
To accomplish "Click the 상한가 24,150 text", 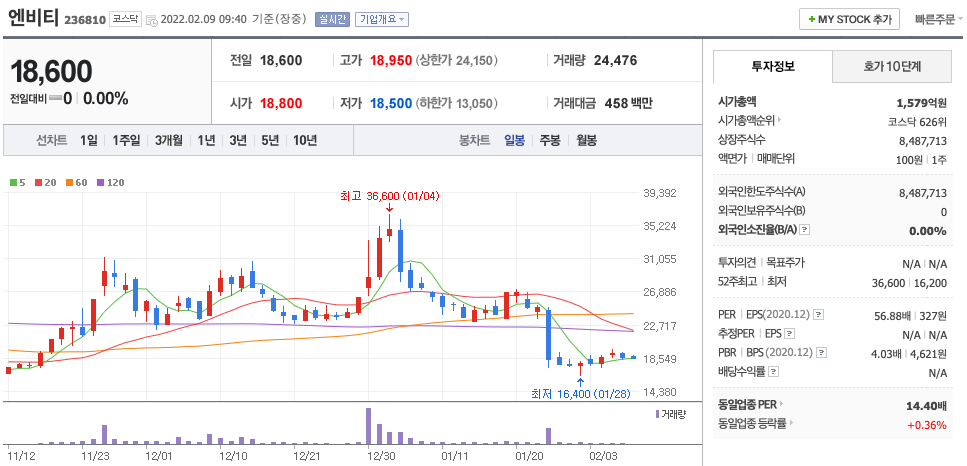I will [456, 60].
